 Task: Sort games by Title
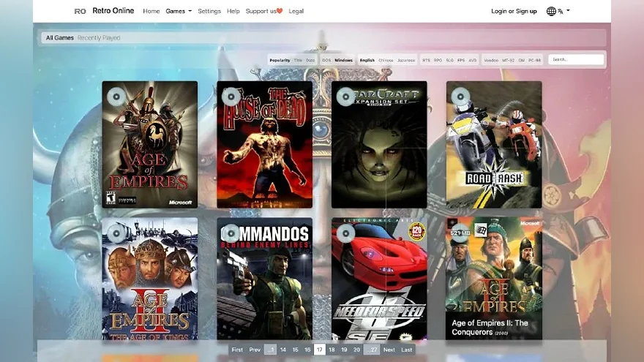tap(298, 60)
